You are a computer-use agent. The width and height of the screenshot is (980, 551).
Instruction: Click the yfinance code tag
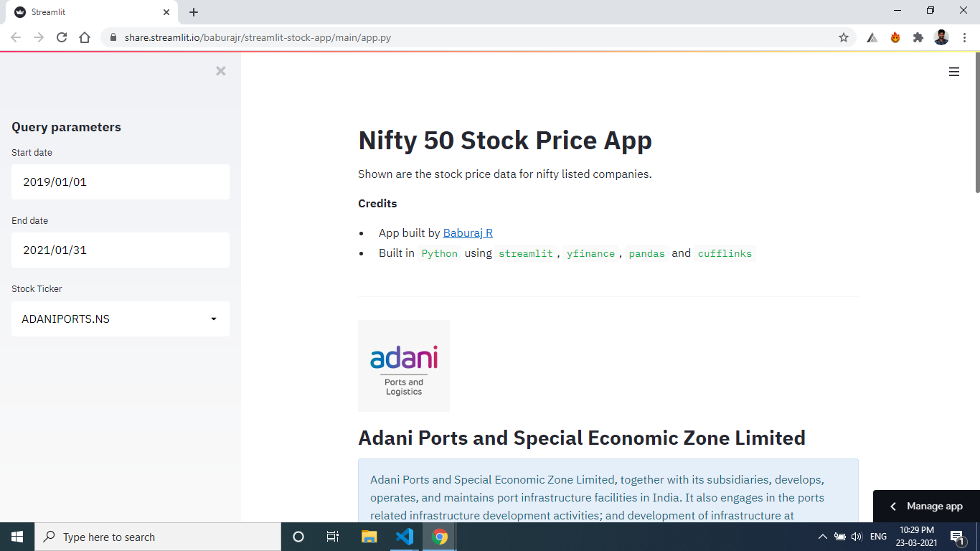[x=590, y=253]
